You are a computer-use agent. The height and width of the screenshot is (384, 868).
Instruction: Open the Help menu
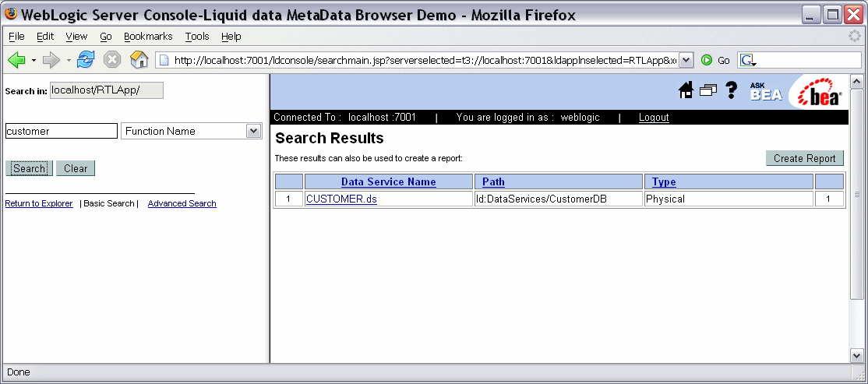(x=231, y=37)
